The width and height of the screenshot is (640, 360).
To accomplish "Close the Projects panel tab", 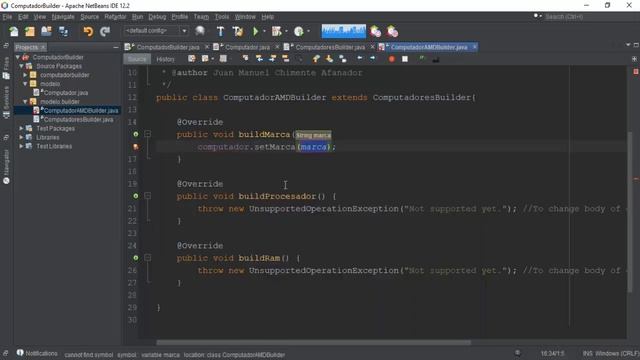I will point(43,47).
